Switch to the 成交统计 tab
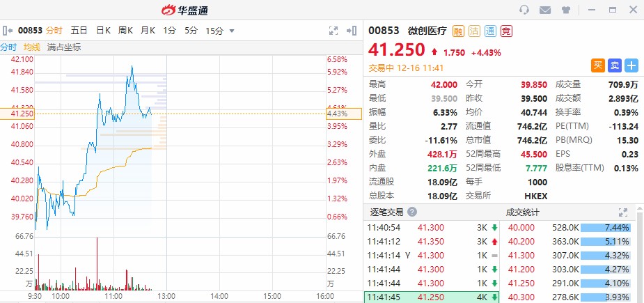 (x=522, y=212)
